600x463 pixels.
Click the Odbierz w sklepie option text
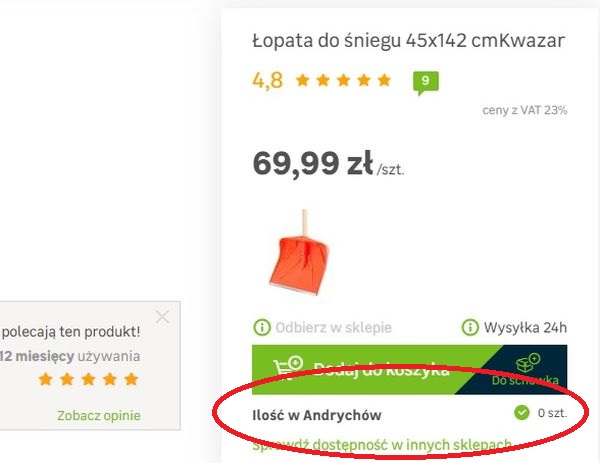point(333,328)
